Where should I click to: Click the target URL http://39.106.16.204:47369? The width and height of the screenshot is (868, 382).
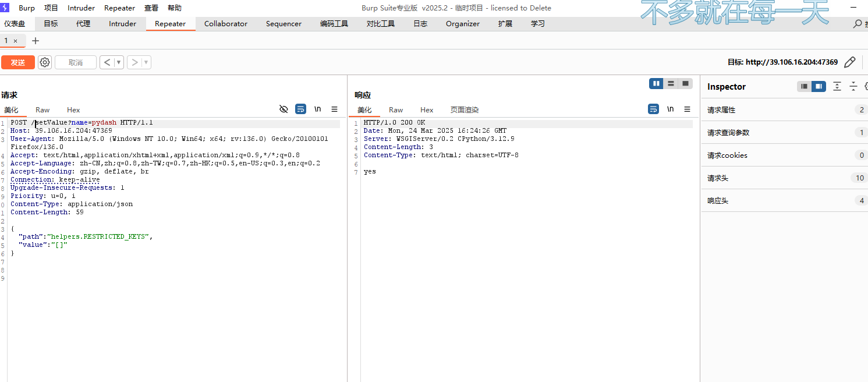[x=792, y=62]
